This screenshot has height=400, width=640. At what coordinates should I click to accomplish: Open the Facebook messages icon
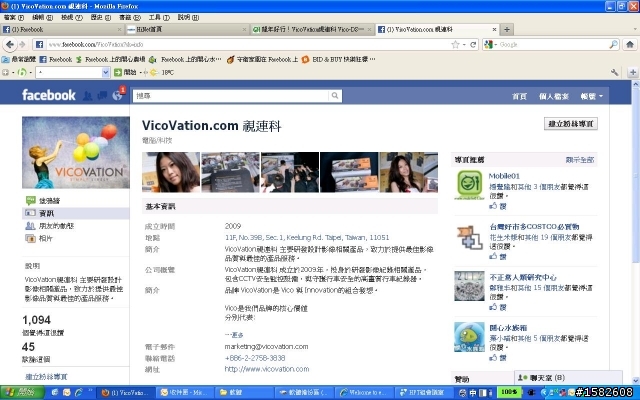[x=102, y=96]
